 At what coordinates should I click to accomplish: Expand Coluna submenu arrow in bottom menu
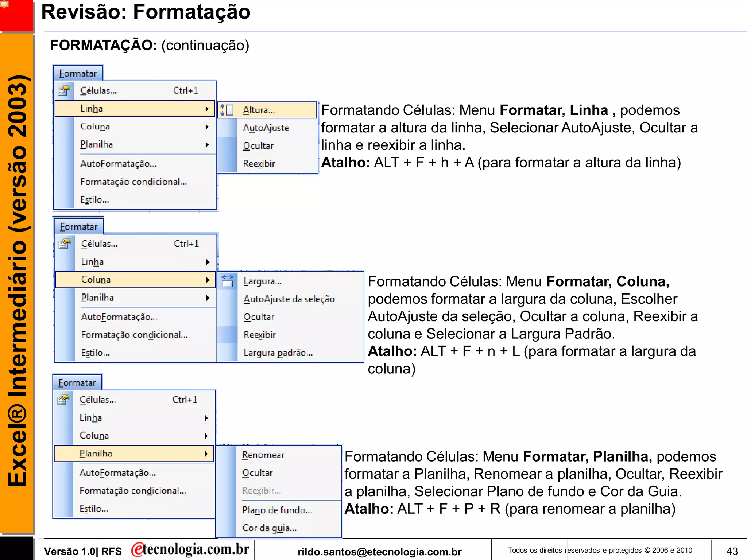(x=206, y=436)
